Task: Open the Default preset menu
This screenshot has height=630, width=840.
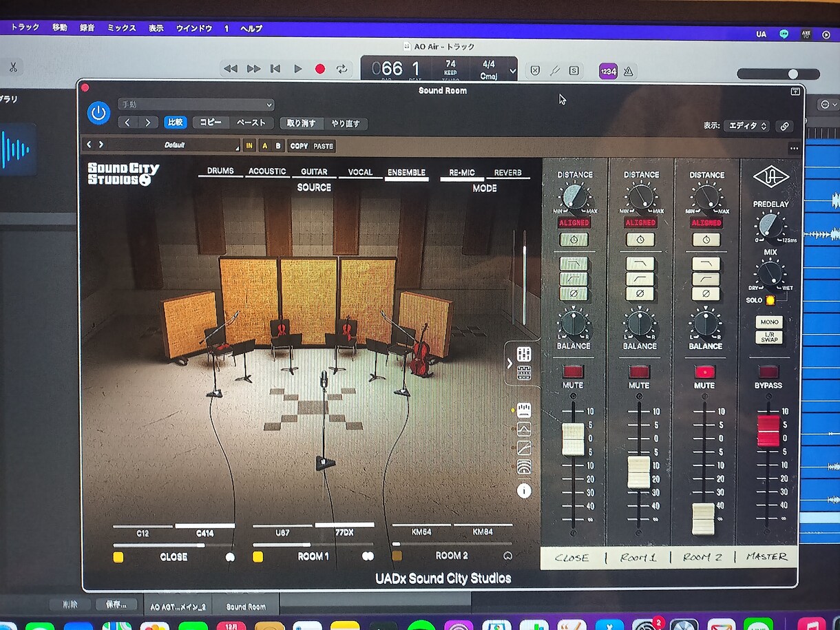Action: point(174,145)
